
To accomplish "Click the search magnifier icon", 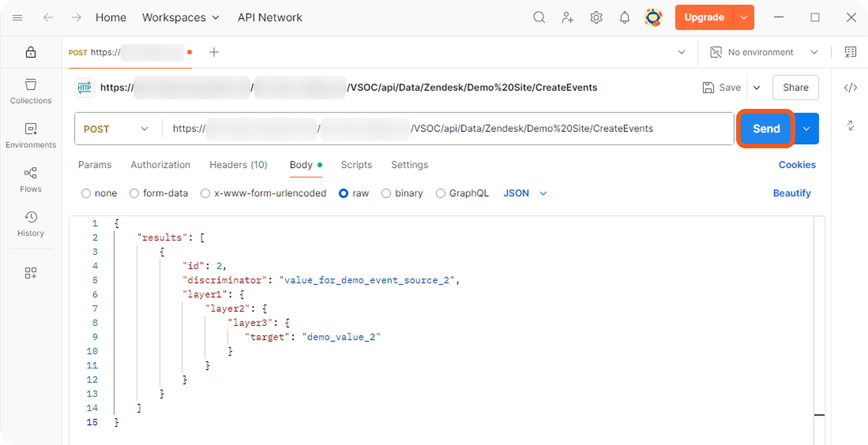I will click(x=539, y=17).
